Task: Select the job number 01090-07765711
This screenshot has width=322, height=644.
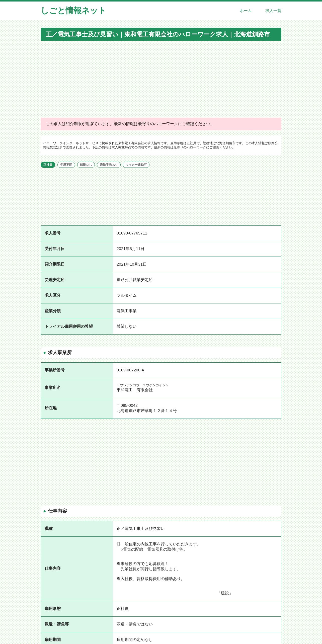Action: (x=132, y=233)
